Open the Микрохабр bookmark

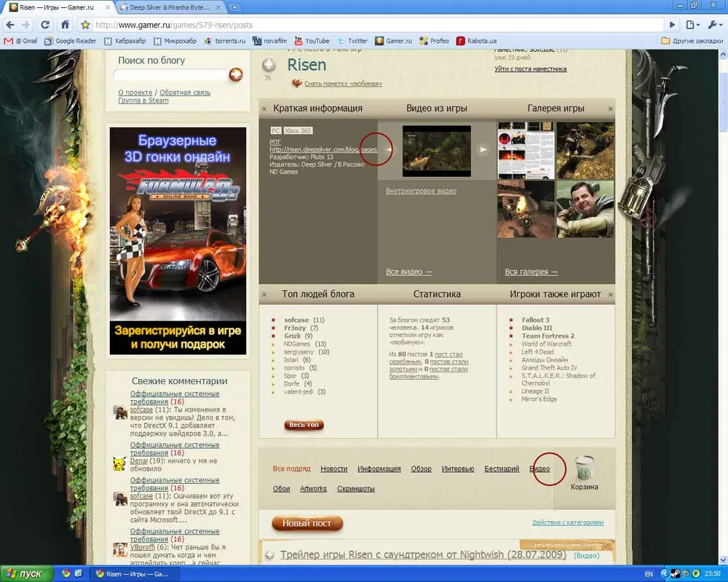pyautogui.click(x=175, y=41)
